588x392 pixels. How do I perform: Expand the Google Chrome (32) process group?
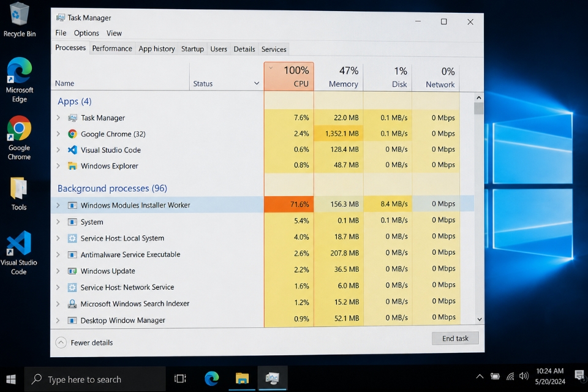[x=58, y=134]
